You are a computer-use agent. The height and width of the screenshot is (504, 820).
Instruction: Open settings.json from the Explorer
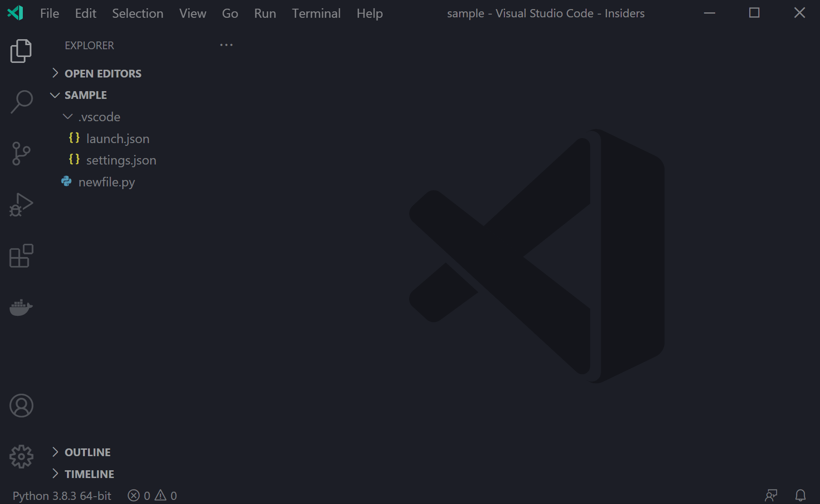pyautogui.click(x=121, y=160)
